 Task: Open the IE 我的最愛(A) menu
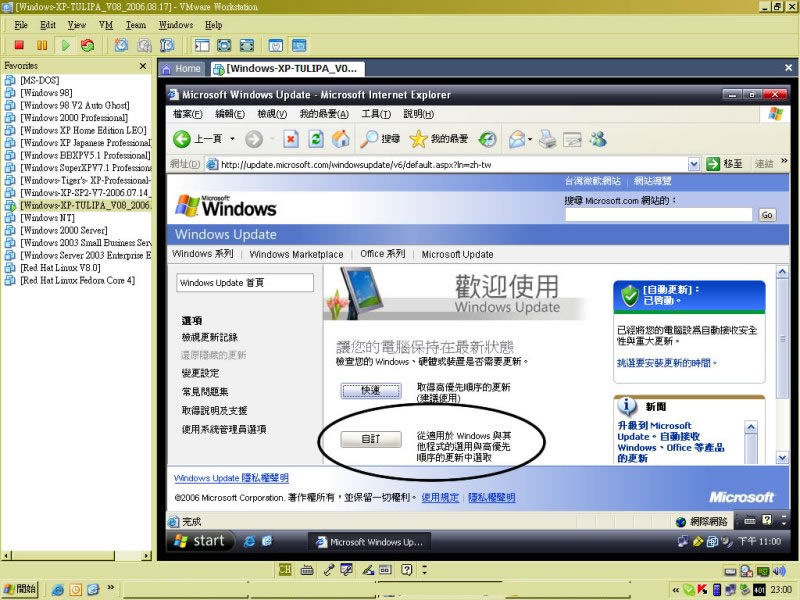(324, 114)
